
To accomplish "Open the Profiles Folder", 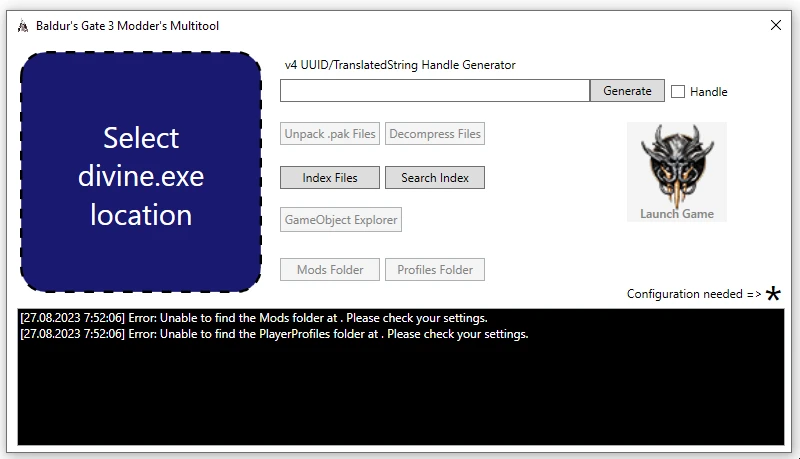I will [x=435, y=269].
